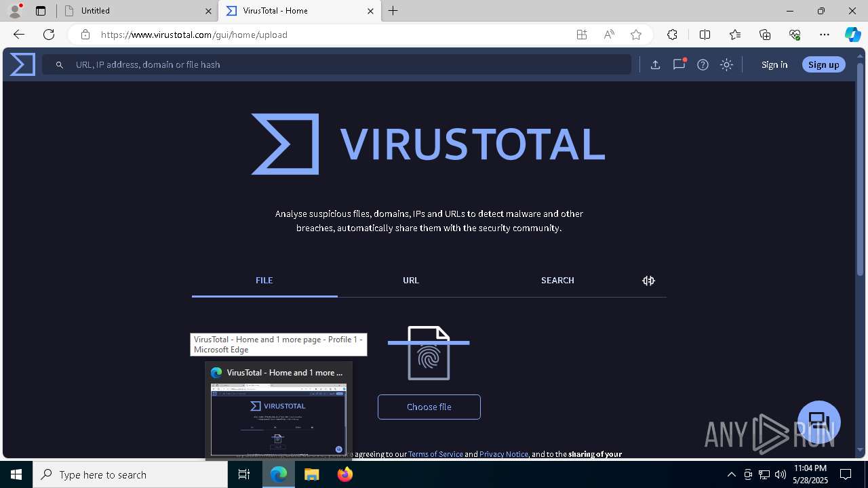Open Edge Settings and more menu

[x=825, y=35]
